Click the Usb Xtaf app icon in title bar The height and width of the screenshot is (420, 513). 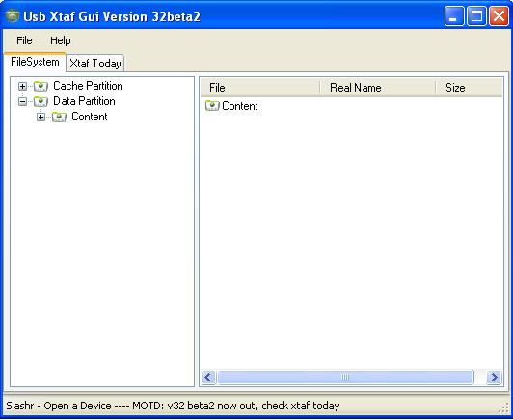click(x=13, y=15)
